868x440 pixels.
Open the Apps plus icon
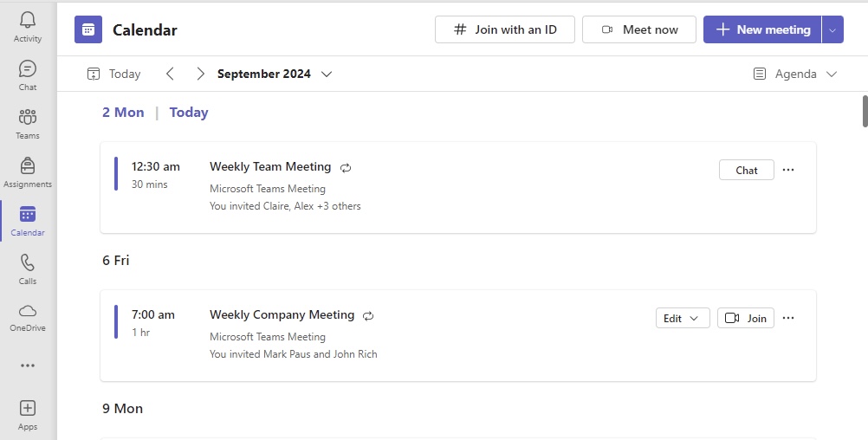[27, 409]
